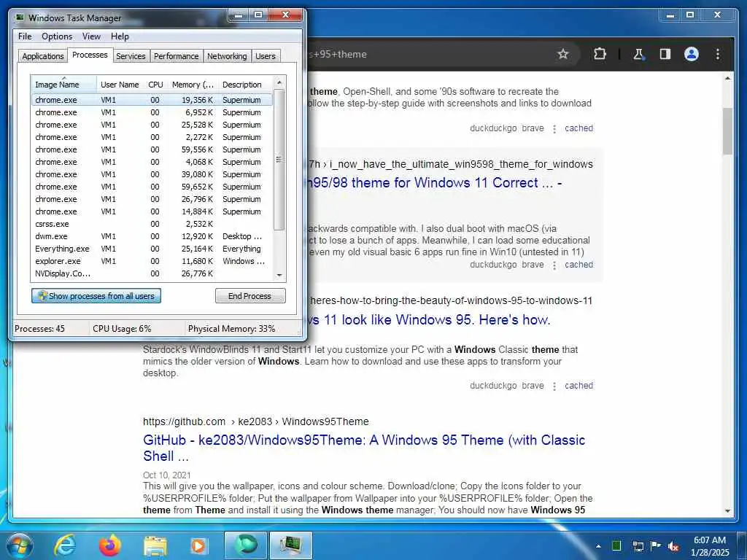This screenshot has width=747, height=560.
Task: Open the Windows Start orb
Action: pos(20,545)
